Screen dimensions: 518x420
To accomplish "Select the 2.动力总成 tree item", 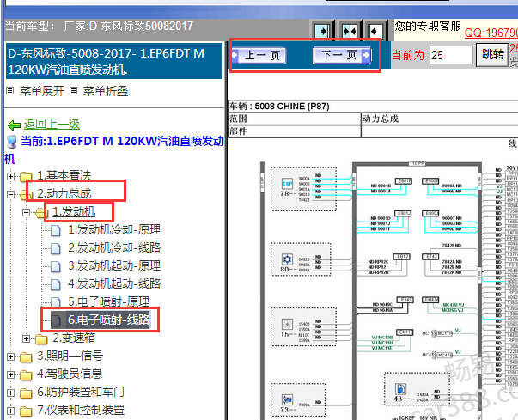I will (64, 193).
